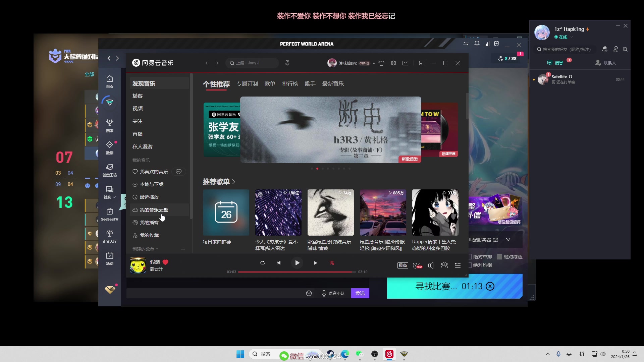This screenshot has width=644, height=362.
Task: Open 正义大厅 scales icon in Arena sidebar
Action: 110,236
